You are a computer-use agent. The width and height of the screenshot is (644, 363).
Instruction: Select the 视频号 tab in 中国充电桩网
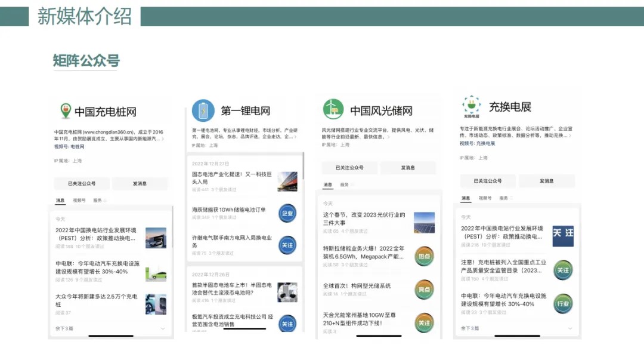click(79, 201)
